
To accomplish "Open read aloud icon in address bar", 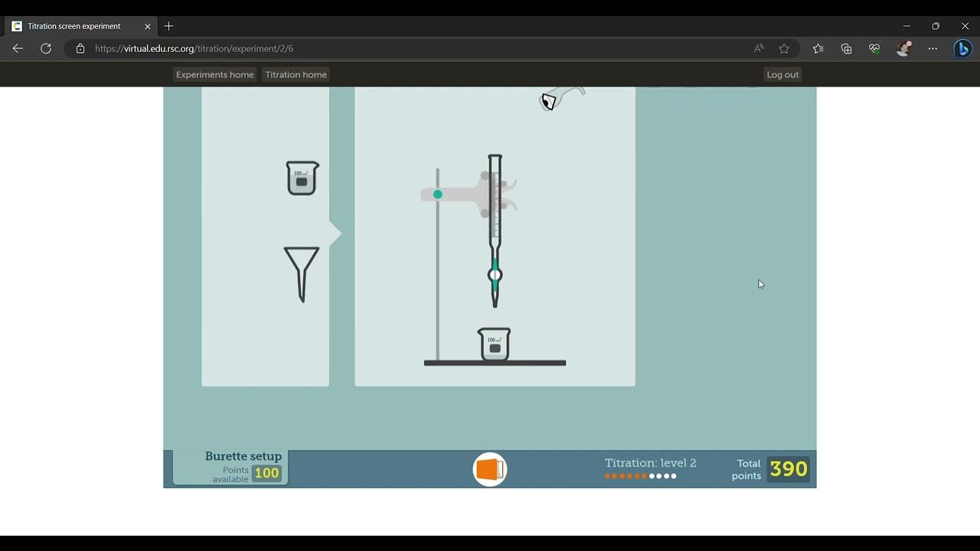I will [x=759, y=48].
